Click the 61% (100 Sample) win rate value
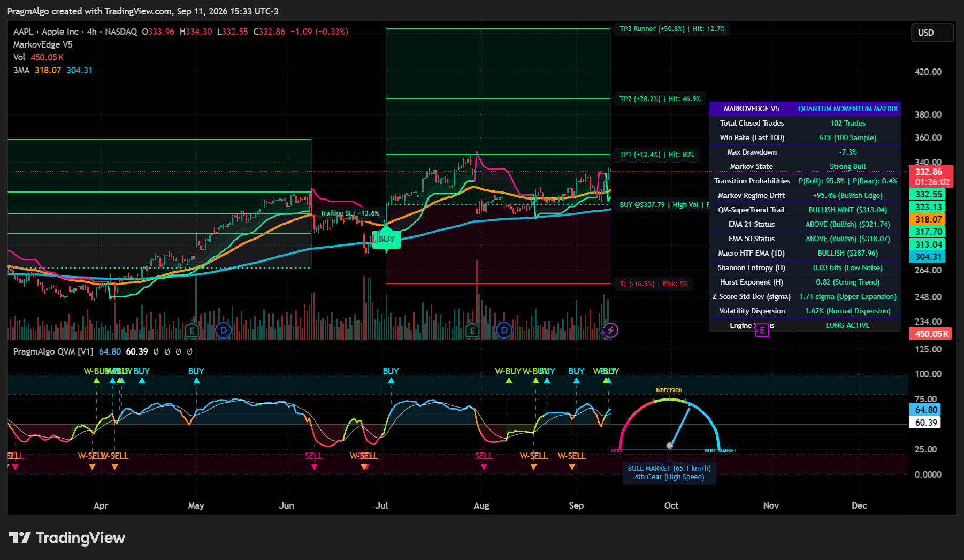 (x=848, y=137)
